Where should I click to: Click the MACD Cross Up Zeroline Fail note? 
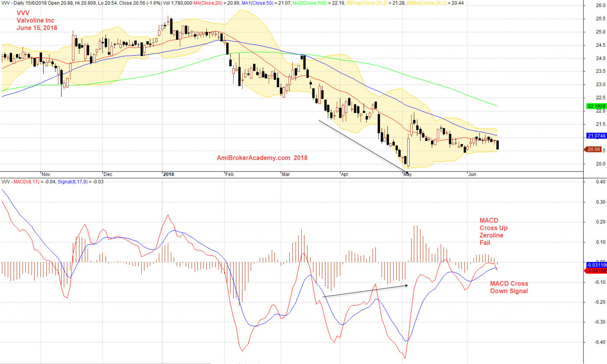click(493, 231)
